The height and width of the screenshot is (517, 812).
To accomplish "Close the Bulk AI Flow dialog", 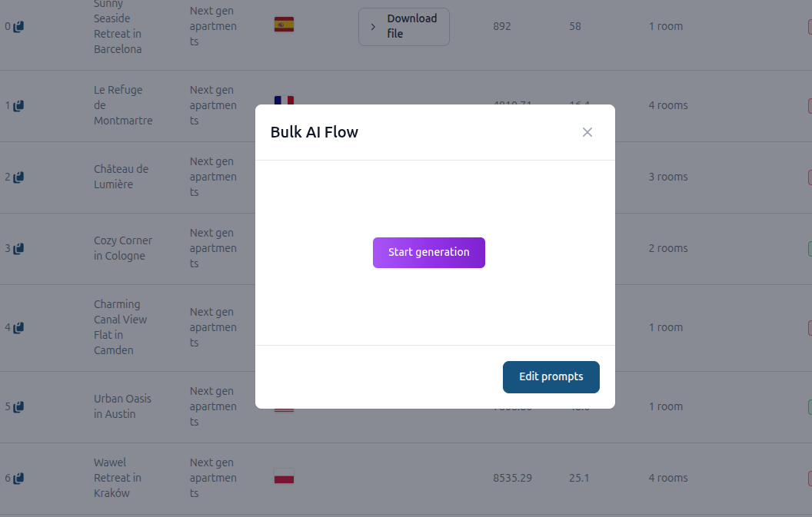I will (x=587, y=132).
